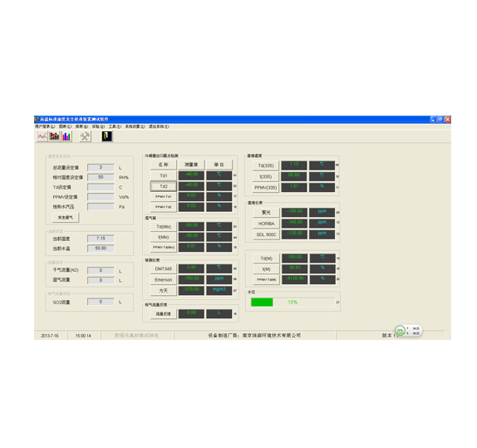This screenshot has width=477, height=448.
Task: Click the Emerson instrument button
Action: pyautogui.click(x=164, y=280)
